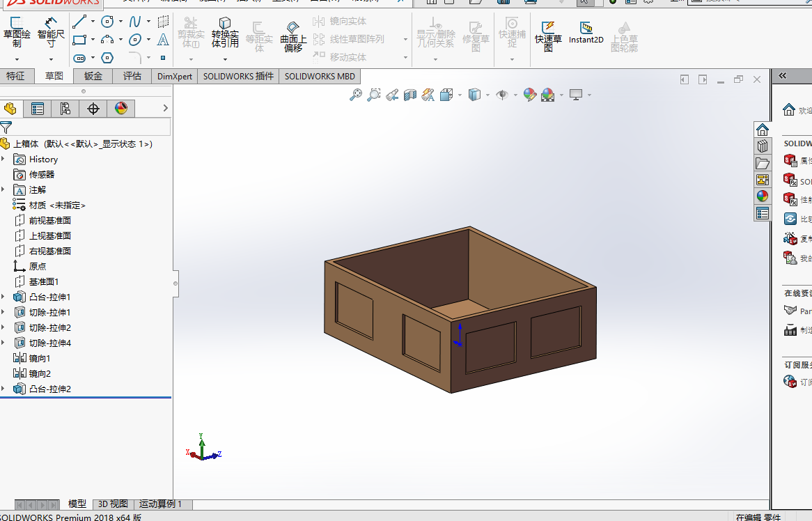Open the DisplayManager tab icon

(121, 108)
